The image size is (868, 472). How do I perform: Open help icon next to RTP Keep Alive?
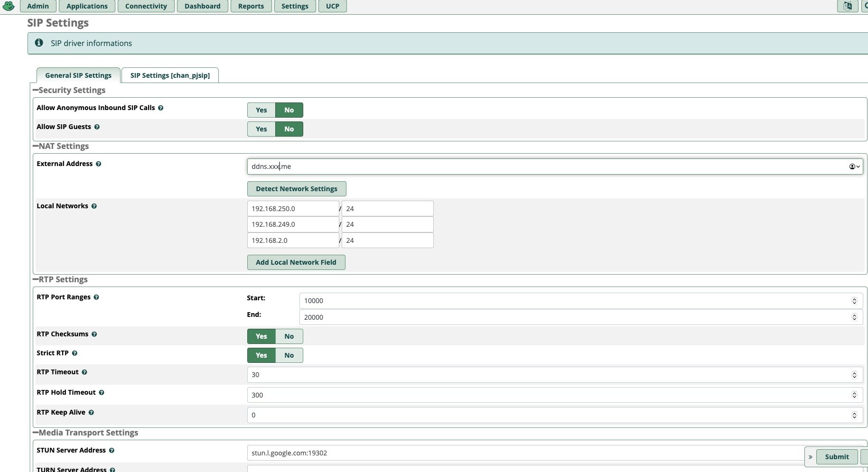click(91, 412)
